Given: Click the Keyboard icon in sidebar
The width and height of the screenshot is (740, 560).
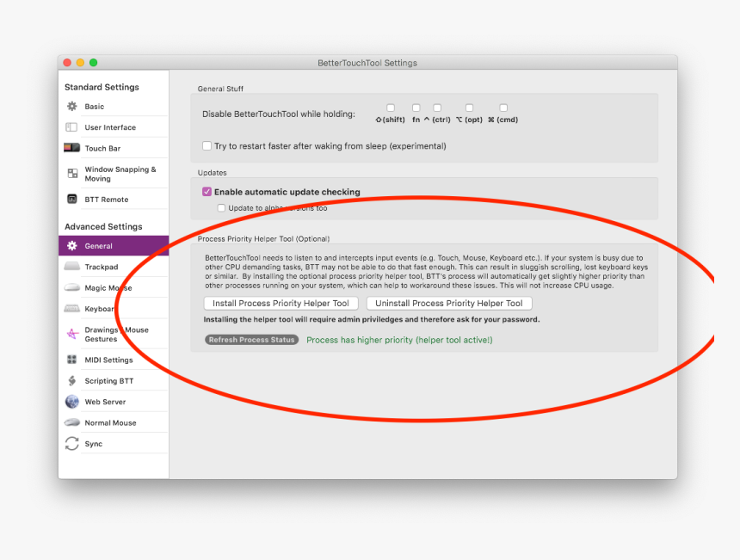Looking at the screenshot, I should (71, 309).
